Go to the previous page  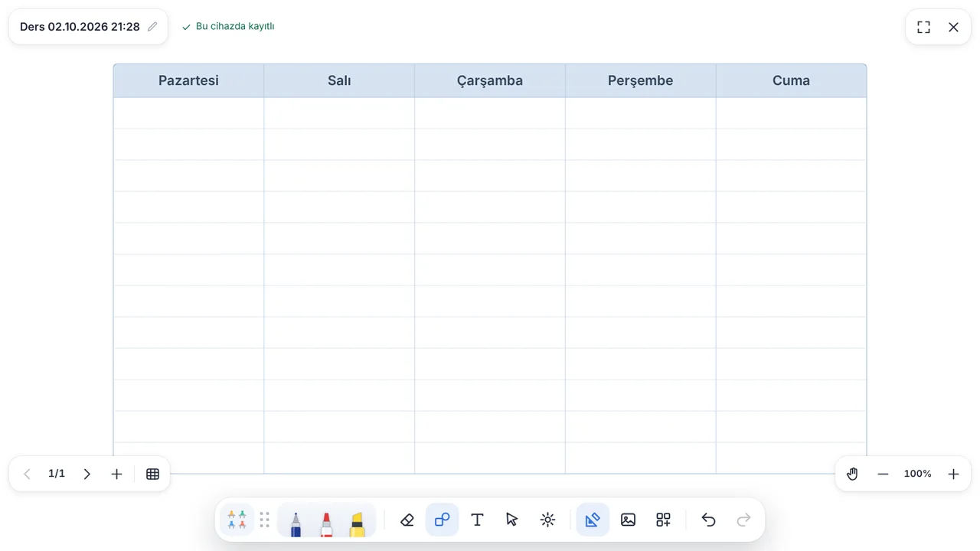click(x=28, y=474)
